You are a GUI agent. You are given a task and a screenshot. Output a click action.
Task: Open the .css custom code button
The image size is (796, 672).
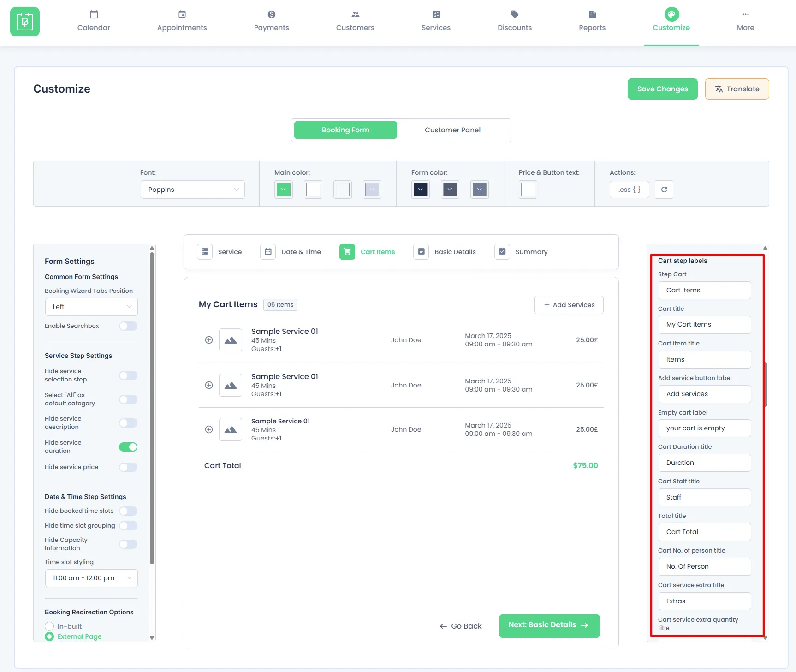(629, 190)
